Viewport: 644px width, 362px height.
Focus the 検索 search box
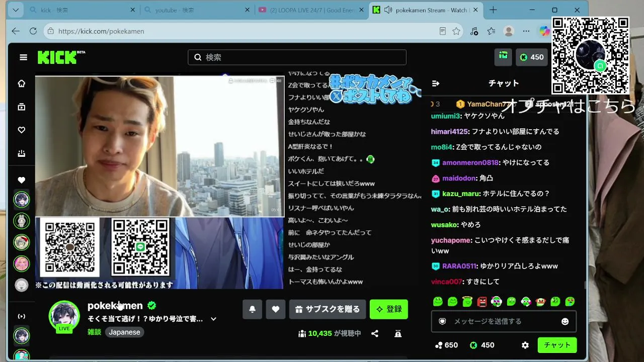297,57
